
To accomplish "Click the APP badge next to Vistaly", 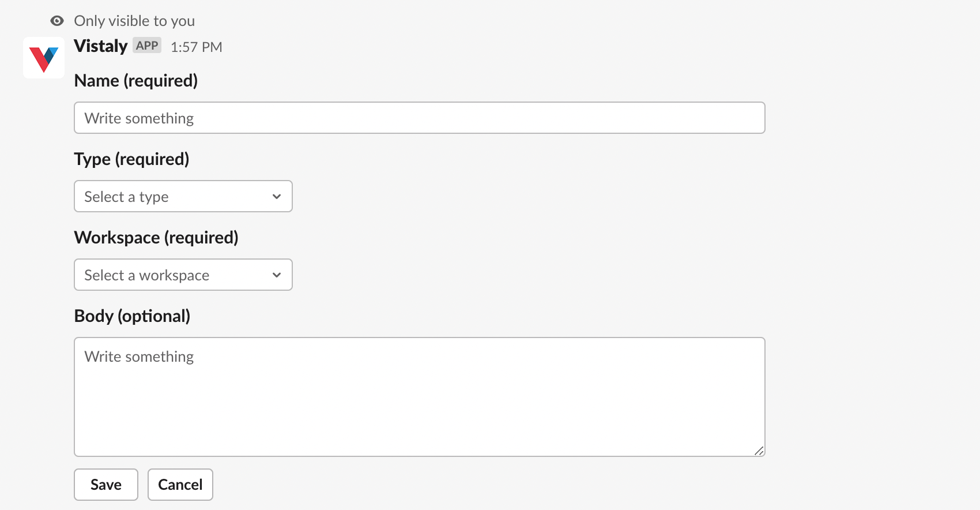I will pyautogui.click(x=147, y=46).
